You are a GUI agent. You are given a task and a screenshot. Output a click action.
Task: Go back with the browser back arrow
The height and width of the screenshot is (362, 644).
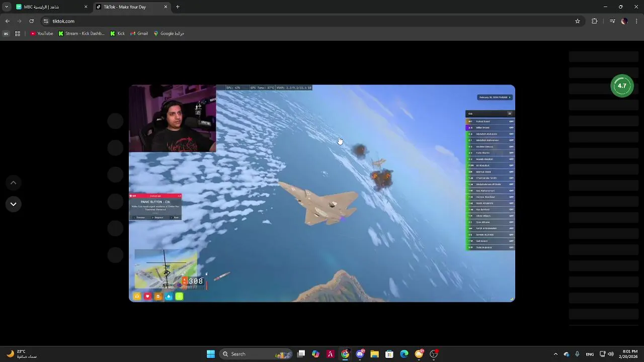[7, 21]
